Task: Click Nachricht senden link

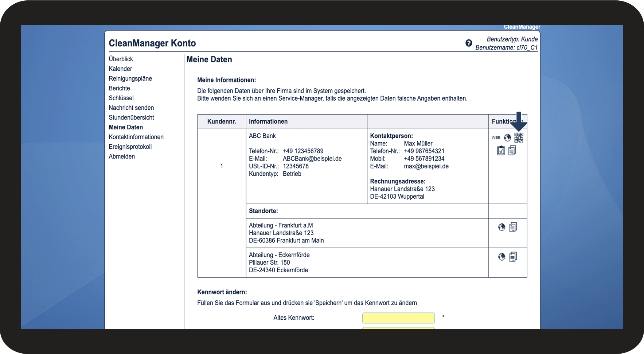Action: pos(131,108)
